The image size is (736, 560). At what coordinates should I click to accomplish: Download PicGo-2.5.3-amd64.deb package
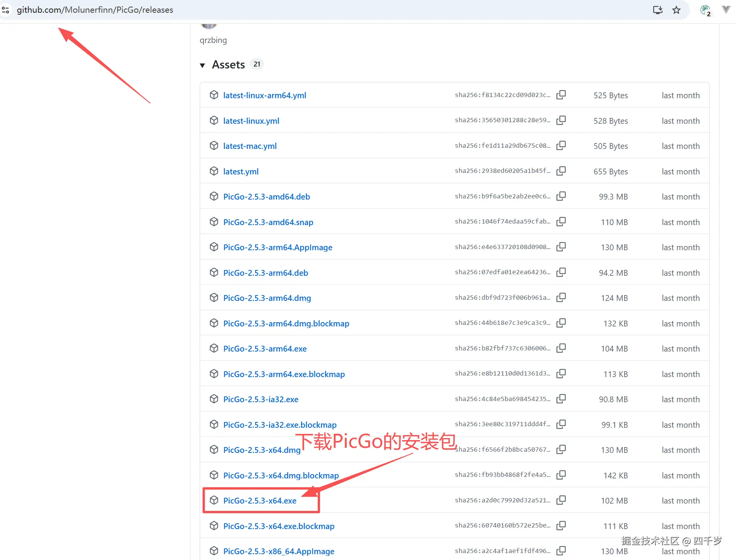267,196
